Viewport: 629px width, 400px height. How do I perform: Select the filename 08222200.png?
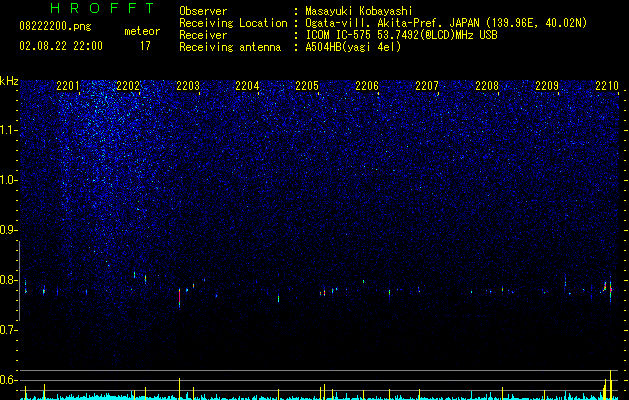(x=55, y=27)
